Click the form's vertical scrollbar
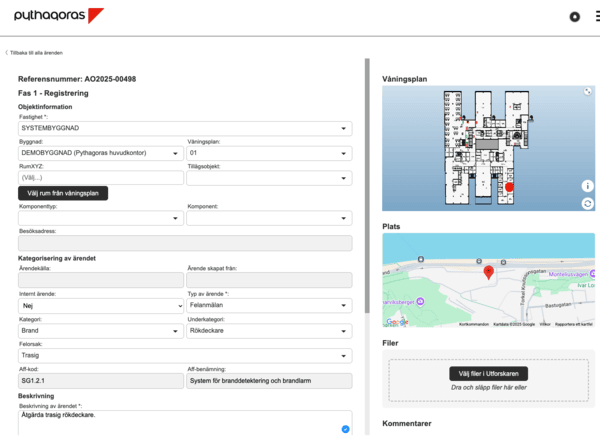 (x=367, y=186)
